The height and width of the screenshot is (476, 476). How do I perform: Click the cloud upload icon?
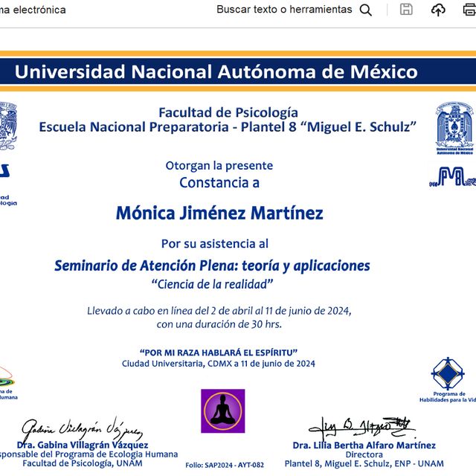pos(438,10)
